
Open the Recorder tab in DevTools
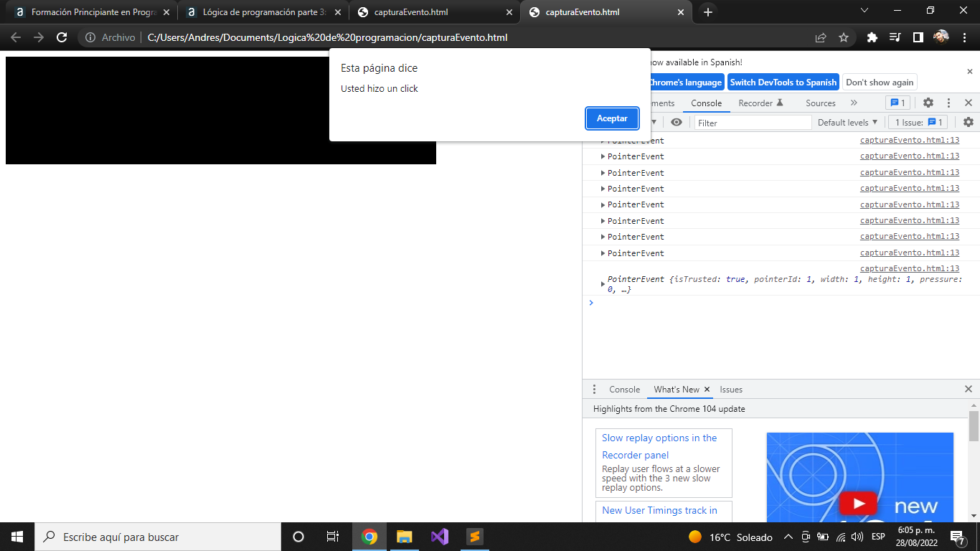[x=760, y=103]
